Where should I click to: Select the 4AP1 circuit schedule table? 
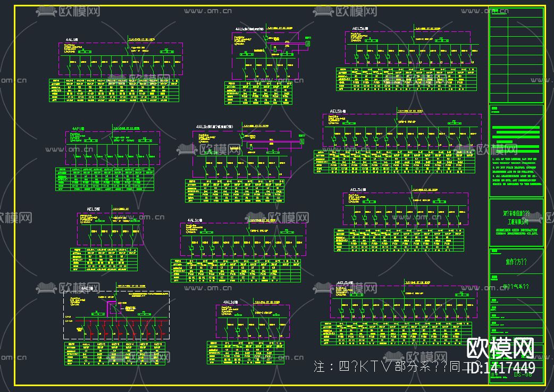point(105,179)
